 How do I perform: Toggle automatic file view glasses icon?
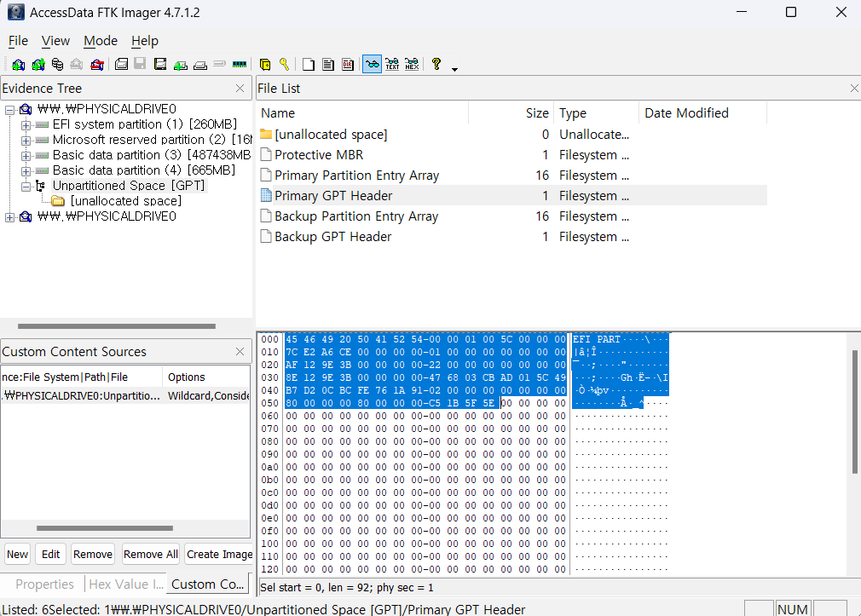point(373,65)
